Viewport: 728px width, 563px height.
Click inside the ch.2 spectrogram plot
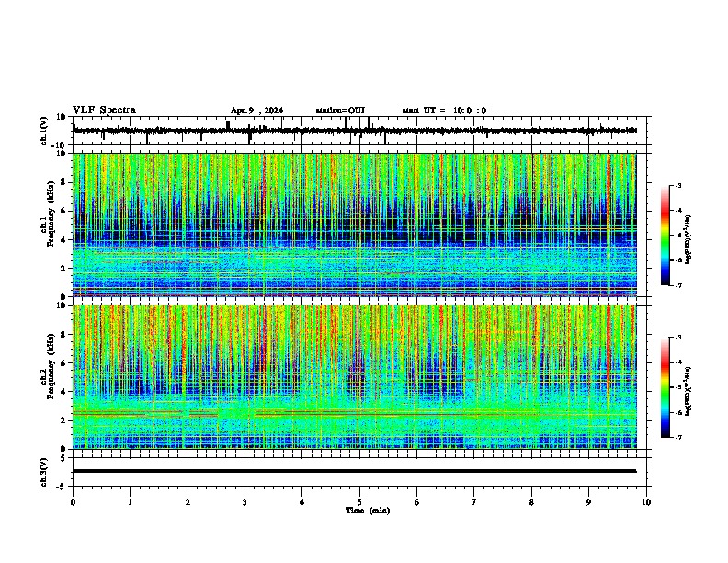(x=354, y=377)
